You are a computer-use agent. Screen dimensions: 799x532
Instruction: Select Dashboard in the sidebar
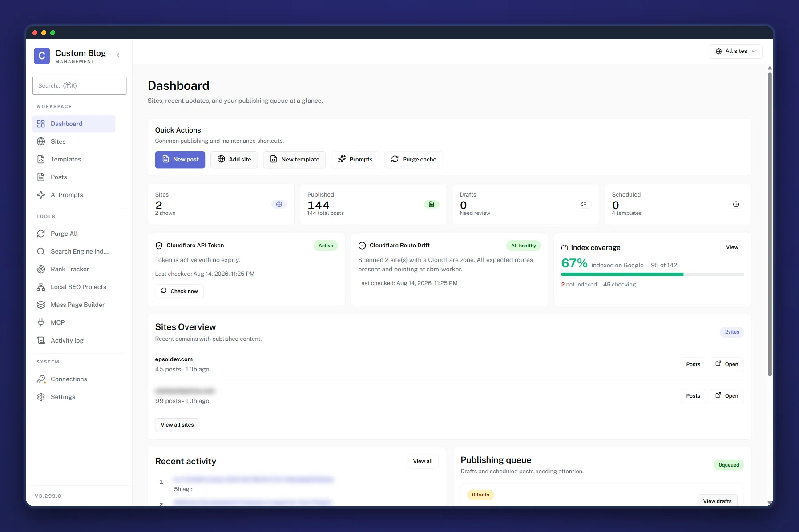(x=74, y=124)
